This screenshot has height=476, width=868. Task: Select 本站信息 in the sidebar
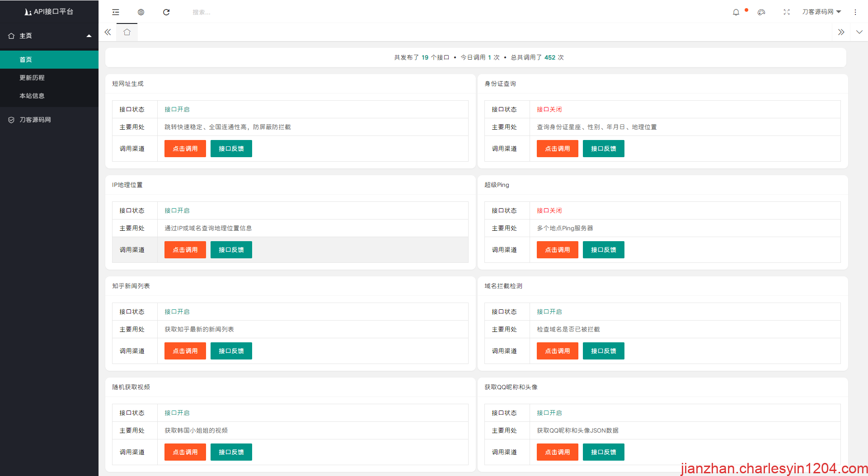[x=32, y=95]
